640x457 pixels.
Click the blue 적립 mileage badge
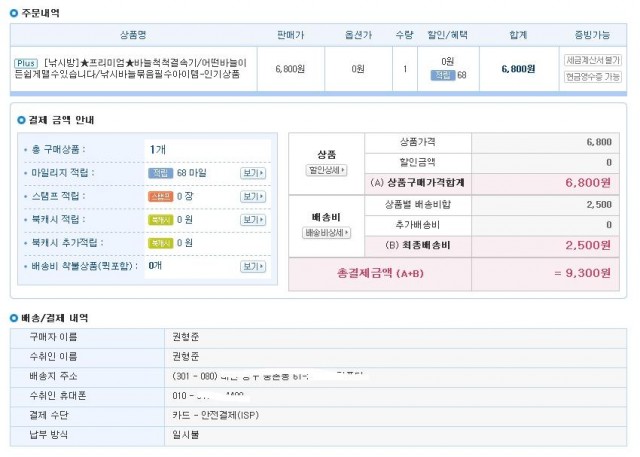pos(160,173)
